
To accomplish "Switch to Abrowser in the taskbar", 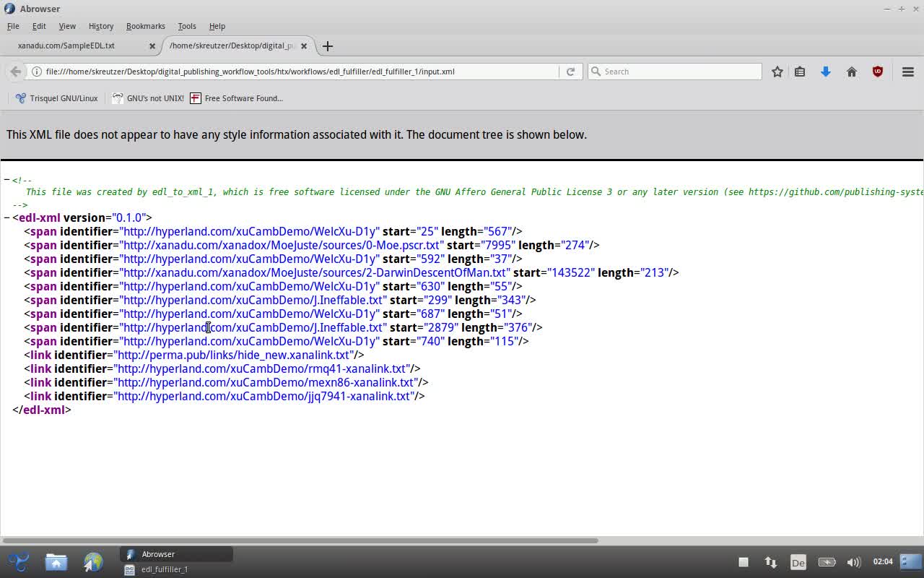I will point(176,554).
